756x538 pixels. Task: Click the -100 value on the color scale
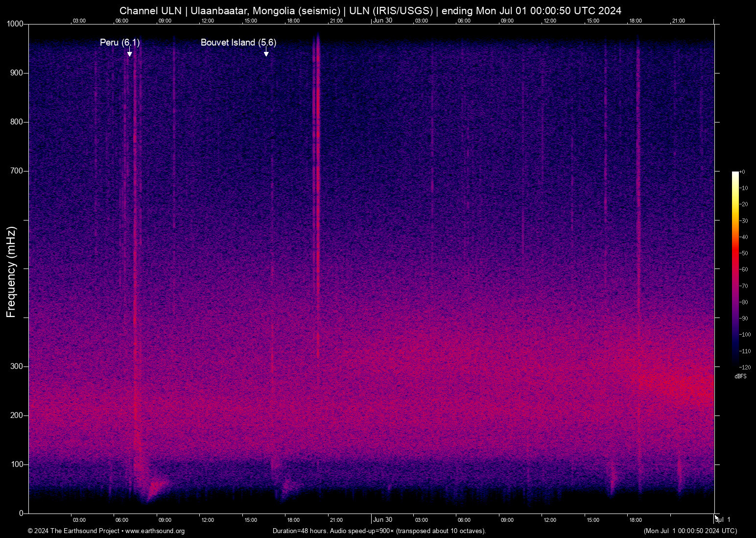point(745,335)
